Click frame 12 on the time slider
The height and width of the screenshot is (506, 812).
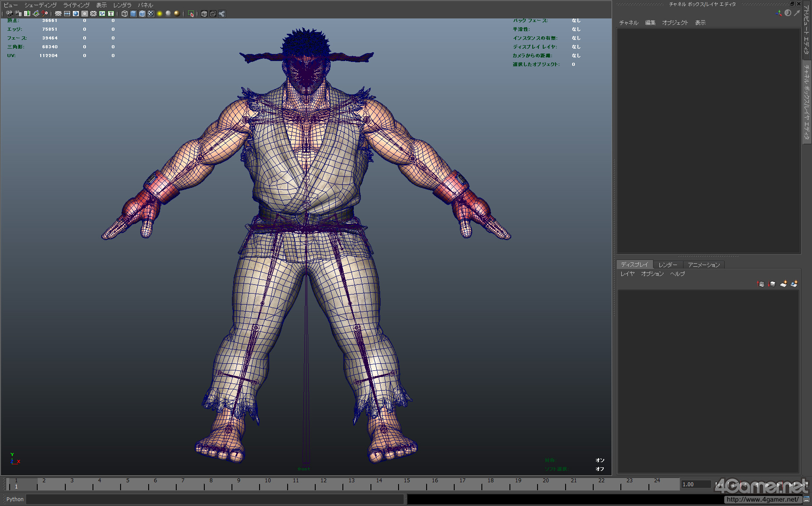click(x=323, y=484)
